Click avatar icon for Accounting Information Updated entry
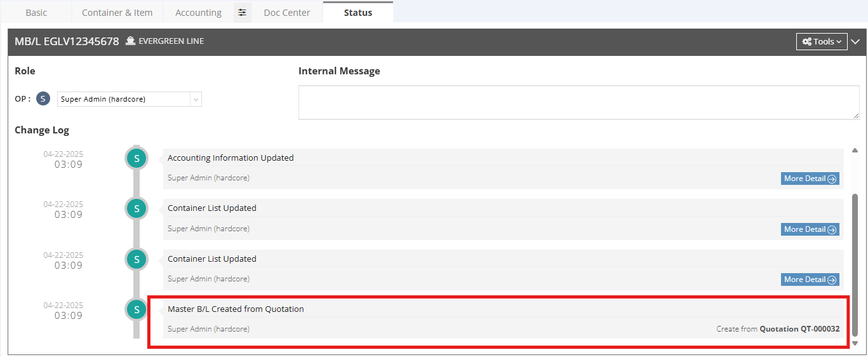This screenshot has width=868, height=357. [136, 158]
